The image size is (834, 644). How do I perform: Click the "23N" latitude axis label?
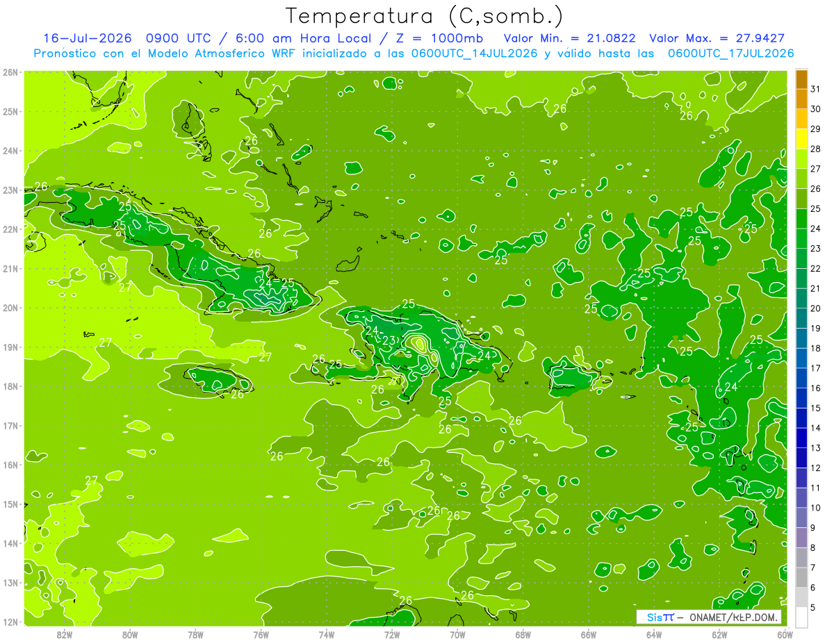10,190
